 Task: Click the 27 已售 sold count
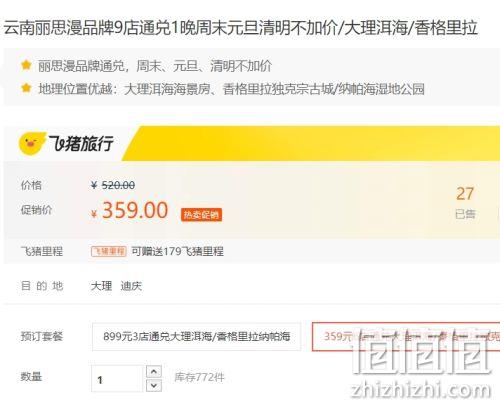(x=465, y=202)
